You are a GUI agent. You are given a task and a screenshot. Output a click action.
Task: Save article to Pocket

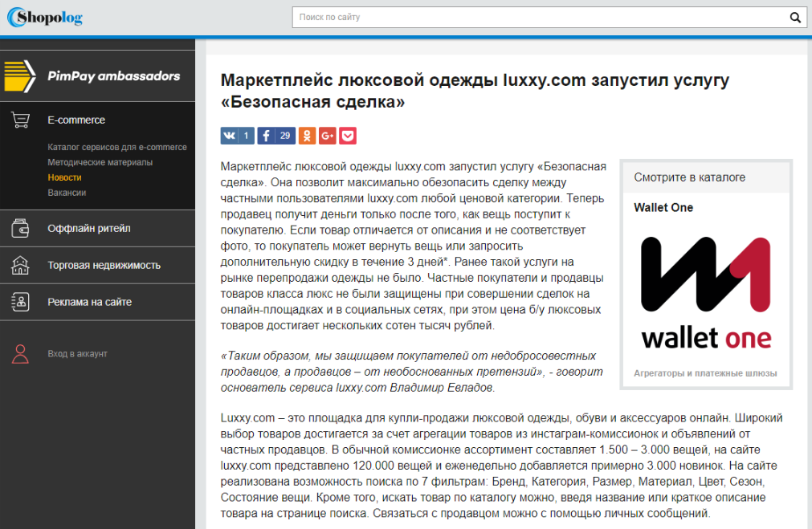coord(347,136)
